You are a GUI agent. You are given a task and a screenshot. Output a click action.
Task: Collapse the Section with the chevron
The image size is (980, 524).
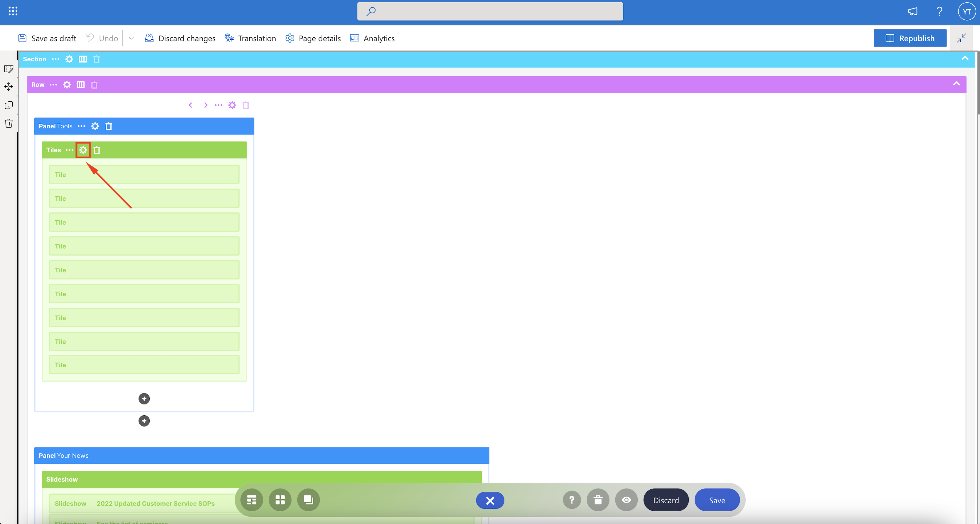point(965,58)
